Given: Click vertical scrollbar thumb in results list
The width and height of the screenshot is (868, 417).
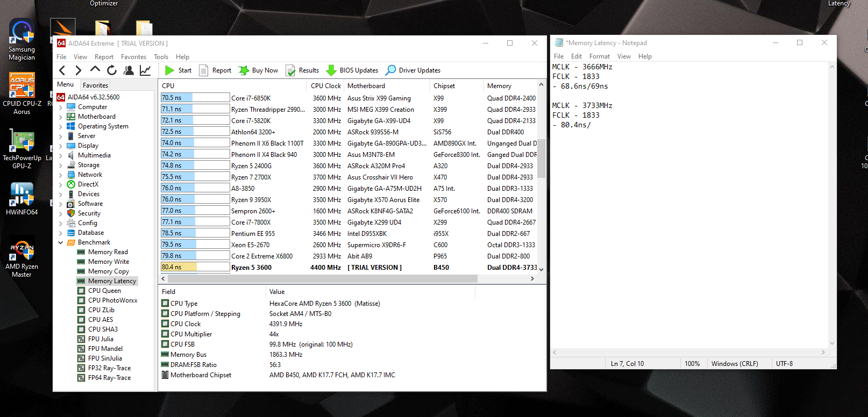Looking at the screenshot, I should [542, 158].
